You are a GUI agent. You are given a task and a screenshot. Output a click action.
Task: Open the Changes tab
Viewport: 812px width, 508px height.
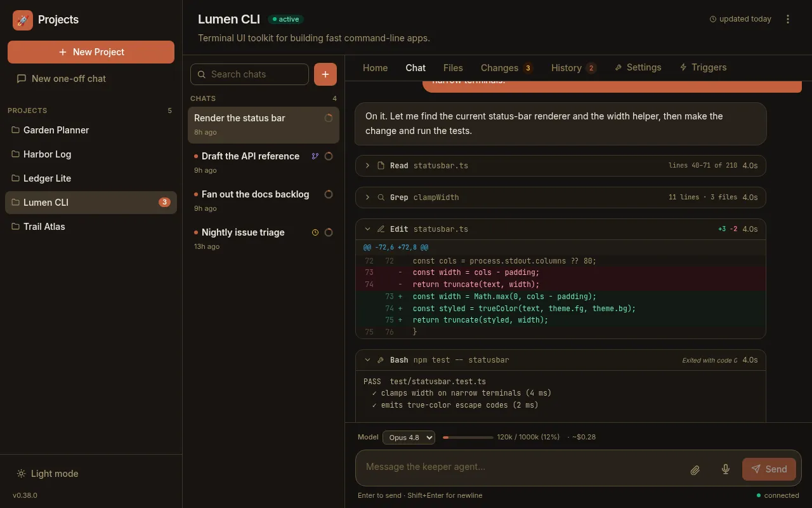click(x=506, y=68)
